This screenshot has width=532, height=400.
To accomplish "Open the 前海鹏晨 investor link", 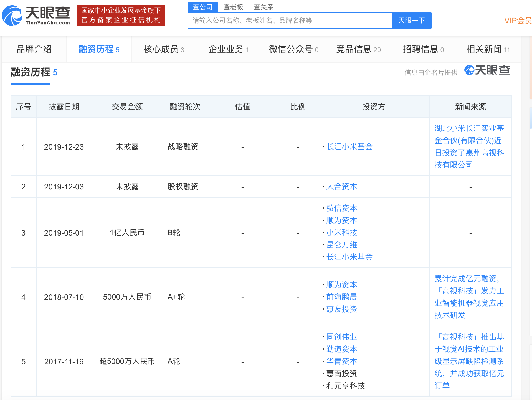I will coord(341,297).
